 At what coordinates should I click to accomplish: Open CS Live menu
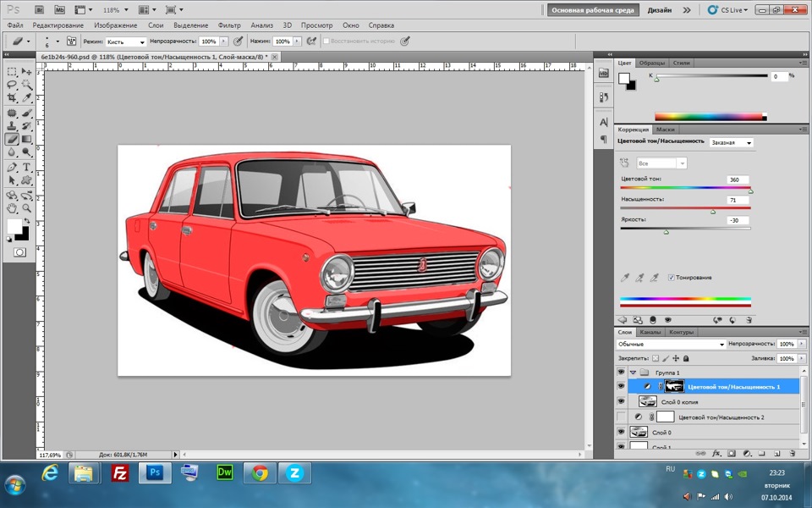tap(727, 10)
